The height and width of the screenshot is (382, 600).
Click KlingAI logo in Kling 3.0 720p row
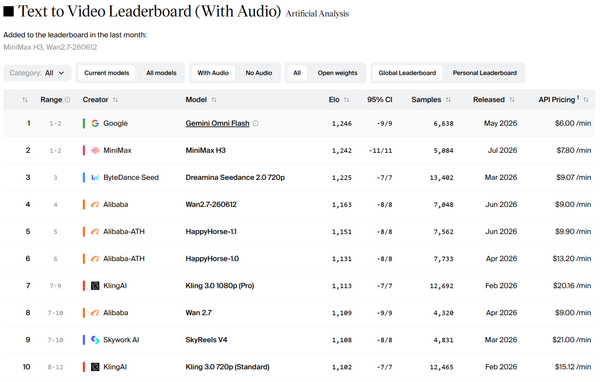[95, 367]
